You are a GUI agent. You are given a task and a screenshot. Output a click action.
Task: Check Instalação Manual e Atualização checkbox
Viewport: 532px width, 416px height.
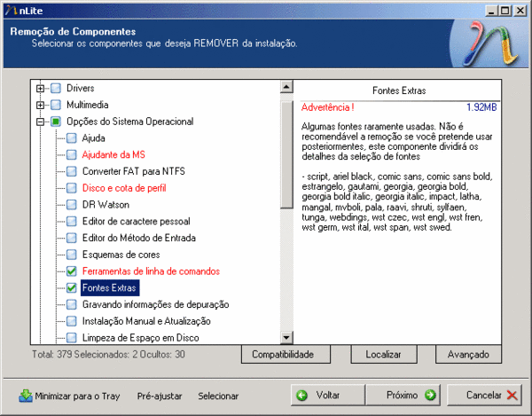point(71,321)
